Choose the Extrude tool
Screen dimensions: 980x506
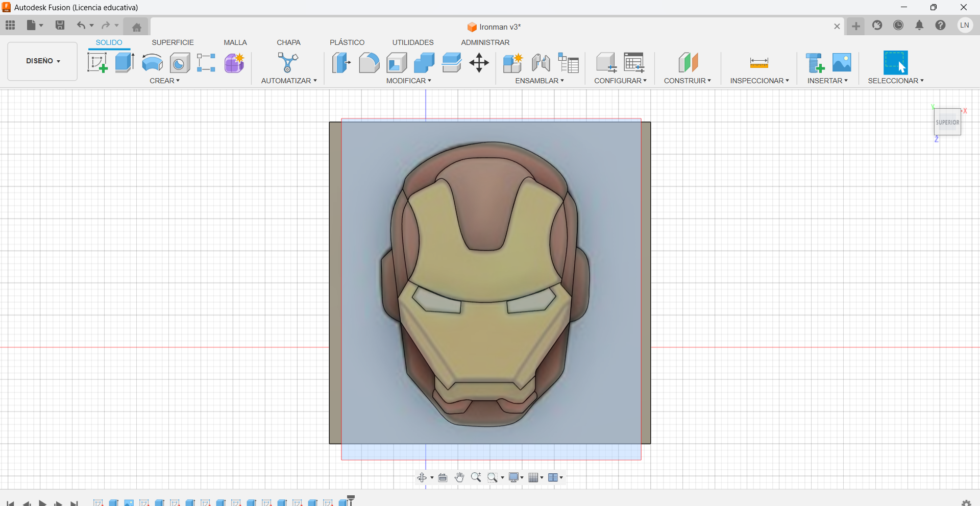tap(125, 63)
